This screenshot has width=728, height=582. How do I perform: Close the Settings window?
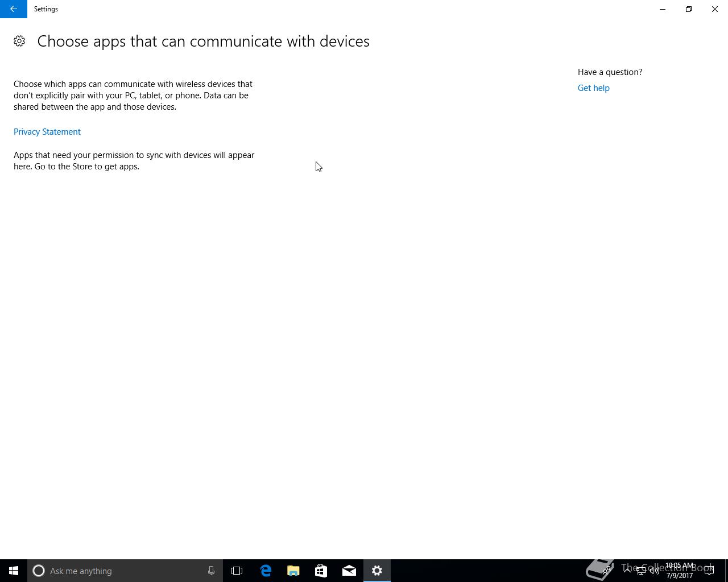[x=715, y=9]
